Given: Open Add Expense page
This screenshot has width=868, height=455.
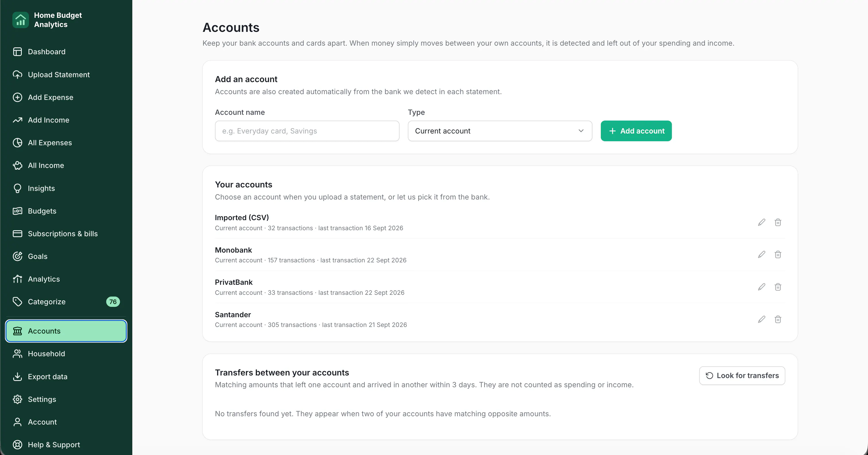Looking at the screenshot, I should [66, 97].
